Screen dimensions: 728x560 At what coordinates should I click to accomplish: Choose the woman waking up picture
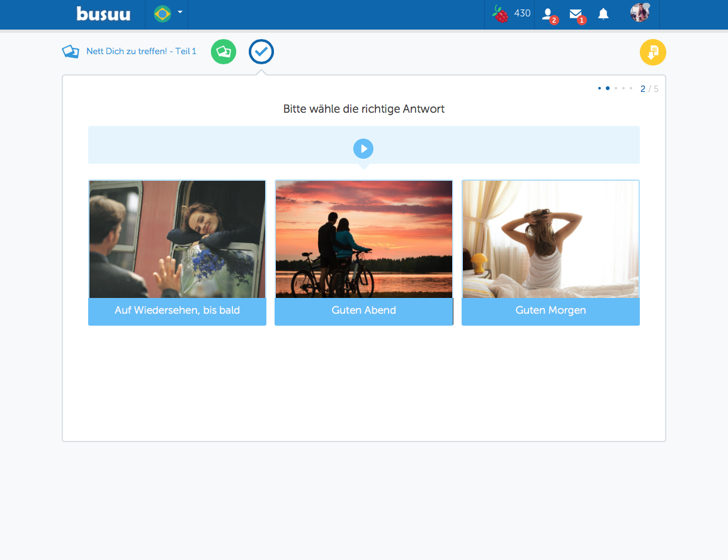(550, 239)
